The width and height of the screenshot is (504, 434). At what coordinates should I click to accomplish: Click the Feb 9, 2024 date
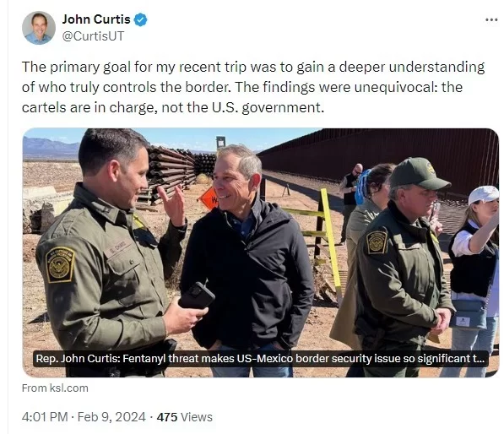coord(111,417)
